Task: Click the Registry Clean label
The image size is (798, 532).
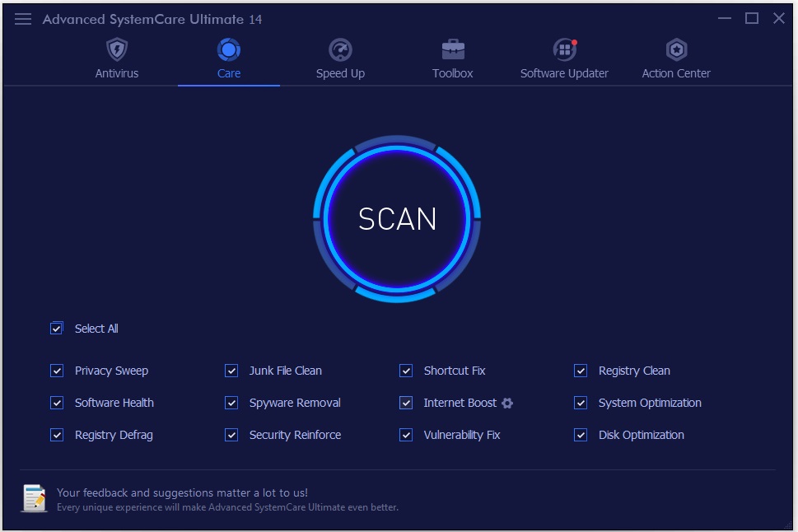Action: [x=634, y=371]
